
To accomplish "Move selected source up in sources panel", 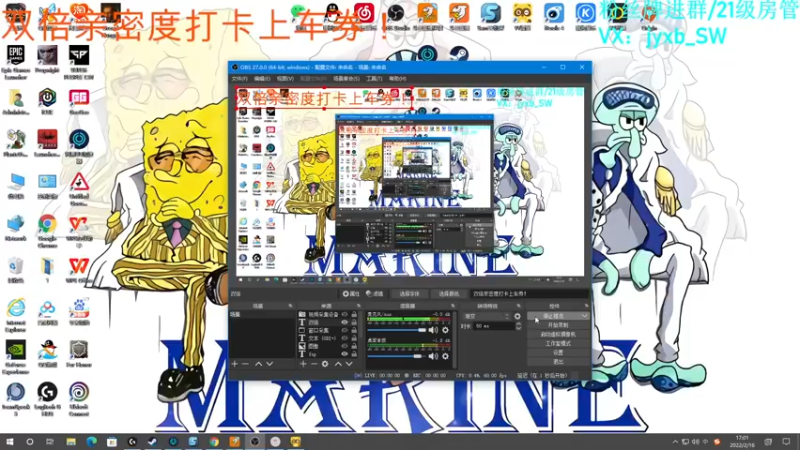I will 338,364.
